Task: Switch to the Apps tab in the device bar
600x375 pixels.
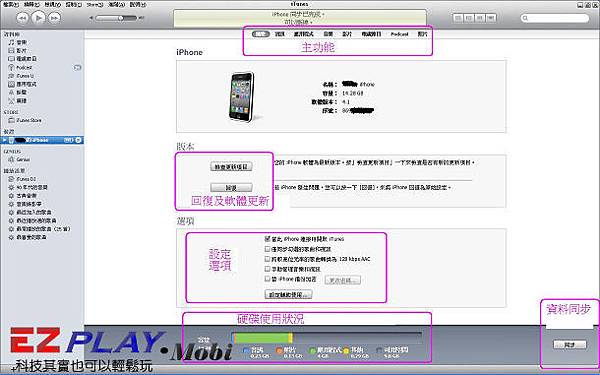Action: 303,34
